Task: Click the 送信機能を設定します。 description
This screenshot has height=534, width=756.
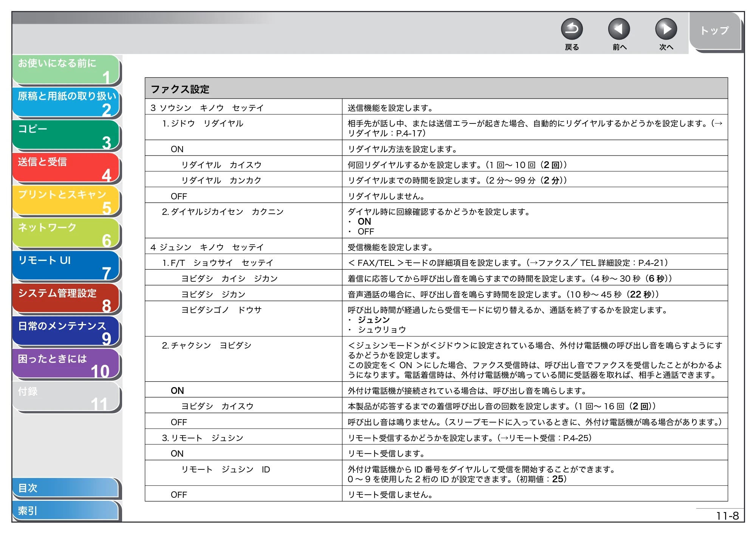Action: point(390,108)
